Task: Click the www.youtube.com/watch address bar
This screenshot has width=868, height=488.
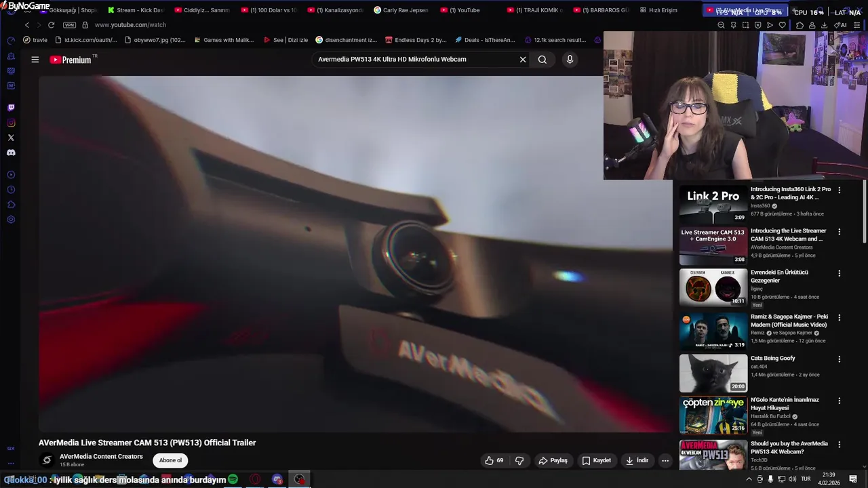Action: [130, 25]
